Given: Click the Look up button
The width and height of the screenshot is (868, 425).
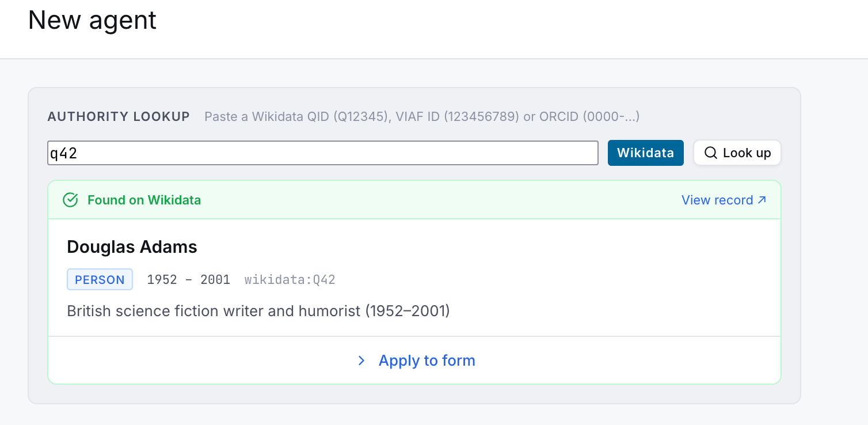Looking at the screenshot, I should [737, 153].
